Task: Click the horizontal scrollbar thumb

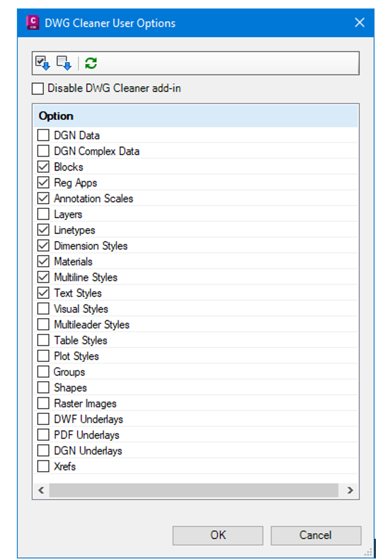Action: 193,490
